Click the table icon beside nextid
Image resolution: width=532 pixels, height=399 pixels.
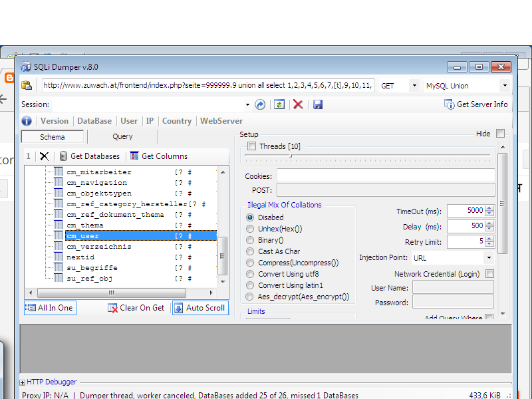(x=59, y=257)
